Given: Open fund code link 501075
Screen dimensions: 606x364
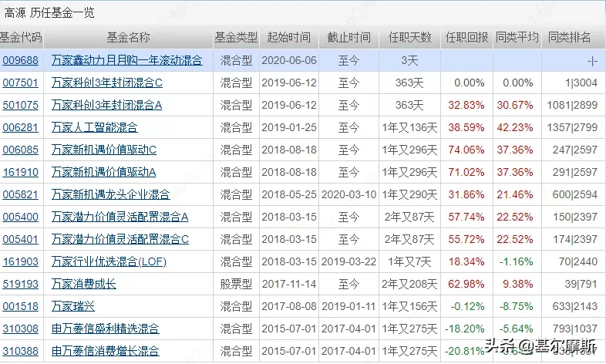Looking at the screenshot, I should pyautogui.click(x=21, y=105).
